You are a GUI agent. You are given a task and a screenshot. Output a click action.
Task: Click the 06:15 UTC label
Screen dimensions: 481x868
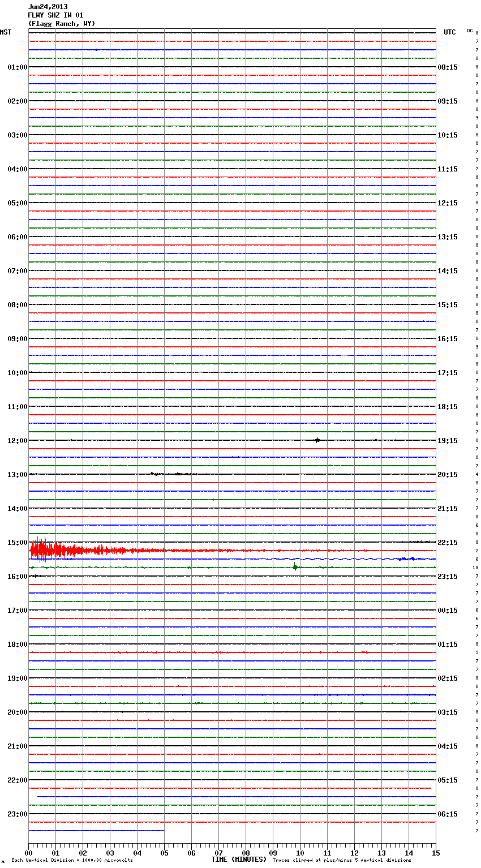tap(448, 814)
